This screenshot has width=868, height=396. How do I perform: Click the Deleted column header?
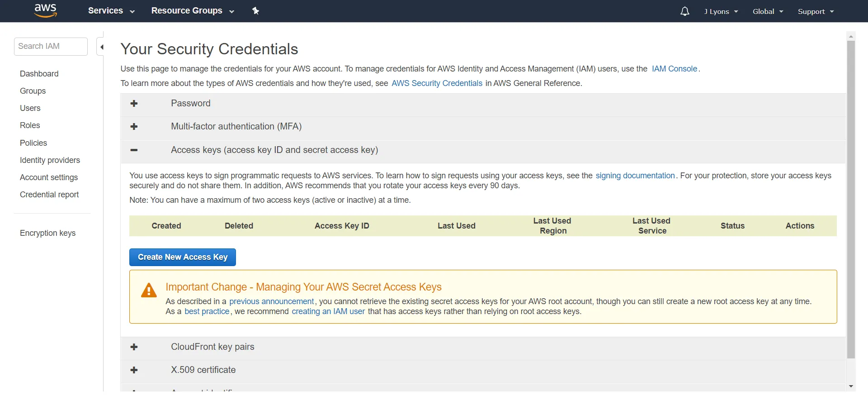point(239,226)
